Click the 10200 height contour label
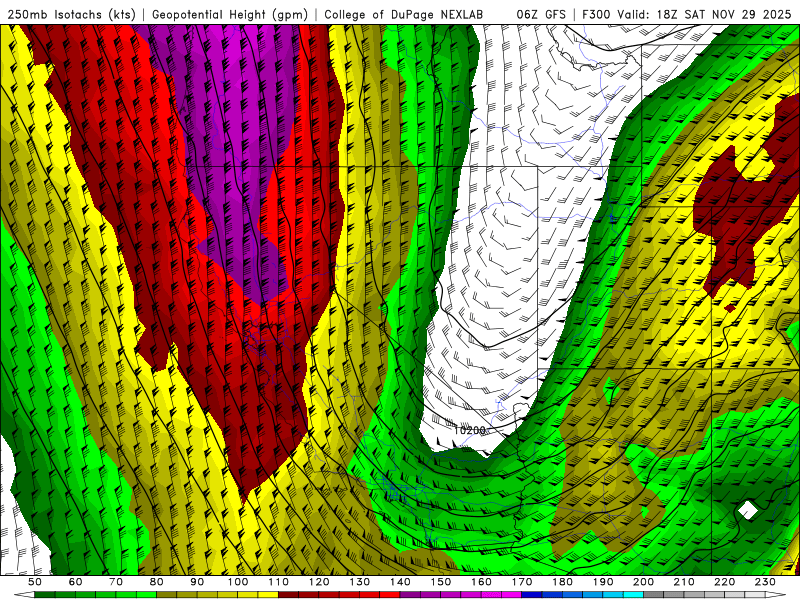800x600 pixels. pos(469,430)
